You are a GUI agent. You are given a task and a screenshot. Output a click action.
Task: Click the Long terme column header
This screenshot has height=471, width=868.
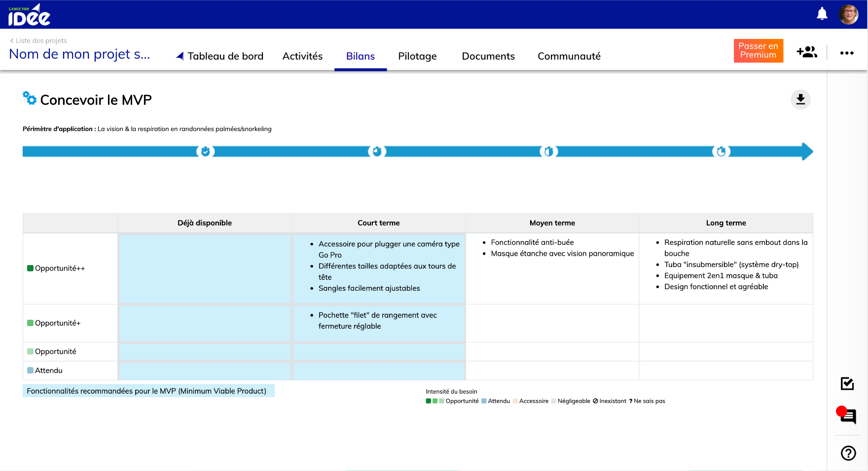726,223
